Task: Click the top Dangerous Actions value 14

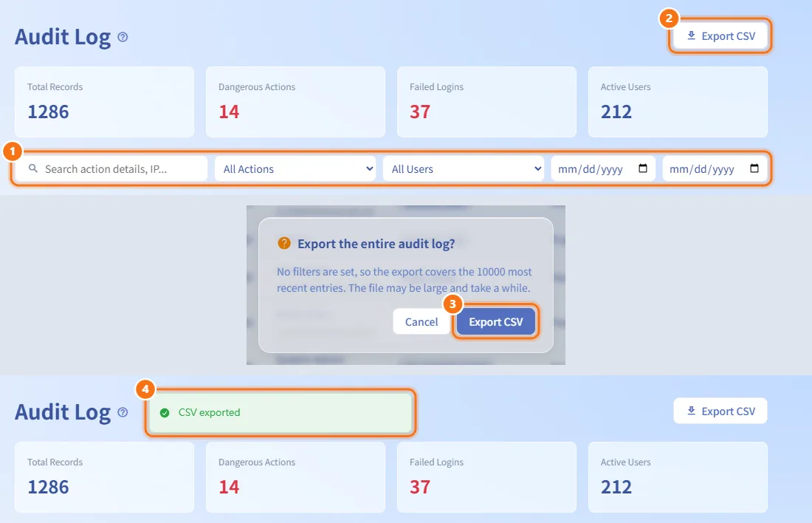Action: tap(229, 112)
